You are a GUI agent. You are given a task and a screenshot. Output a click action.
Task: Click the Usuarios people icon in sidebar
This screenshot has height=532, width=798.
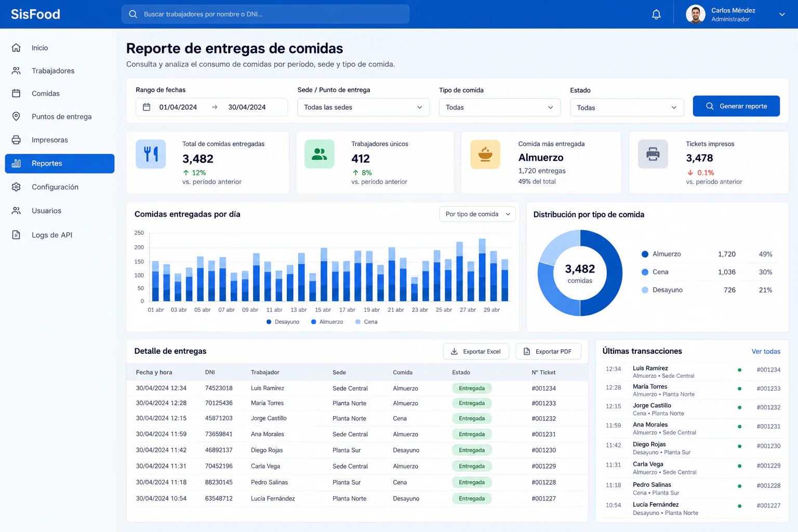pyautogui.click(x=16, y=210)
